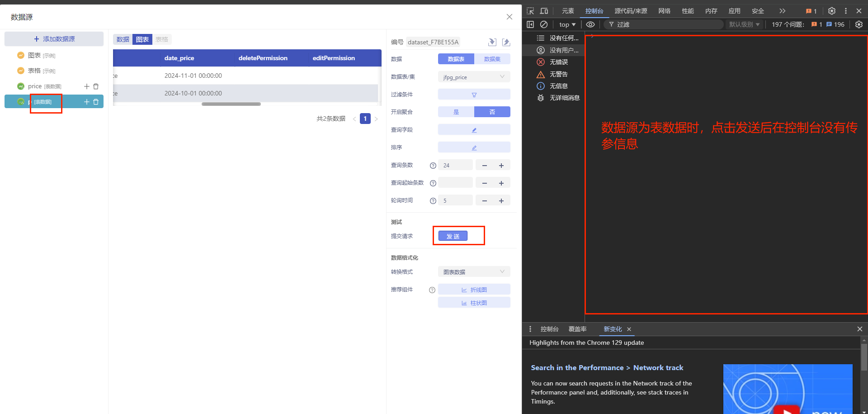Toggle the console sidebar panel icon
The image size is (868, 414).
click(x=530, y=24)
